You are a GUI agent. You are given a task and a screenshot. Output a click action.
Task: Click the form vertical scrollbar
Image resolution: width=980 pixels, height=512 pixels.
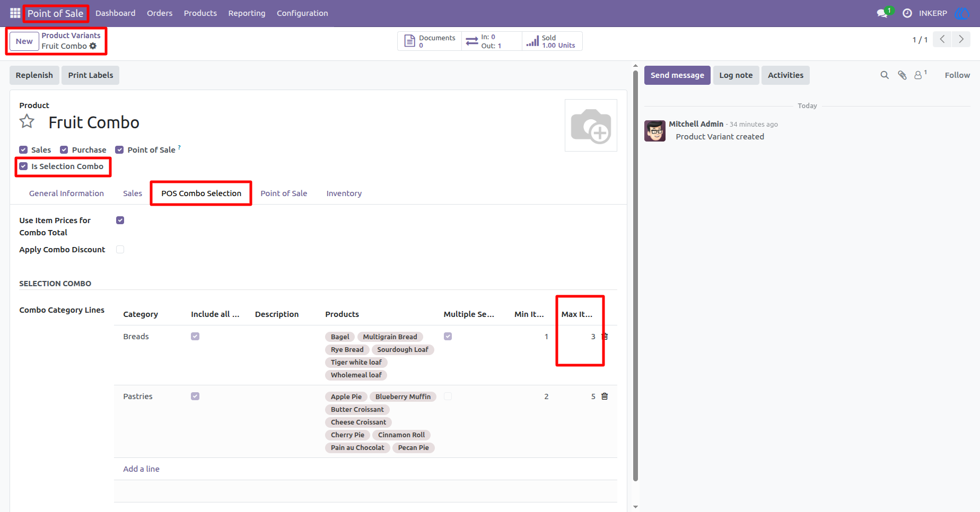pos(635,276)
